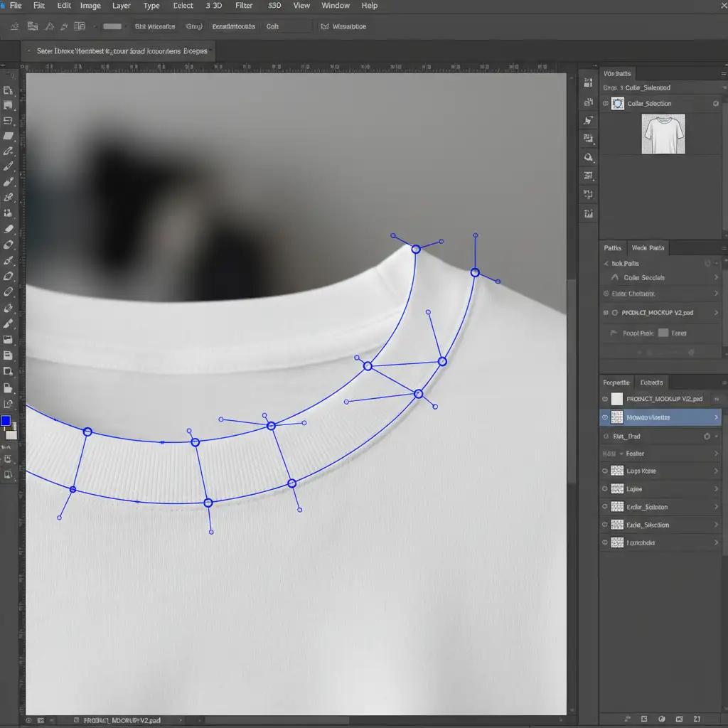The image size is (728, 728).
Task: Click the document tab above the canvas
Action: click(x=116, y=51)
